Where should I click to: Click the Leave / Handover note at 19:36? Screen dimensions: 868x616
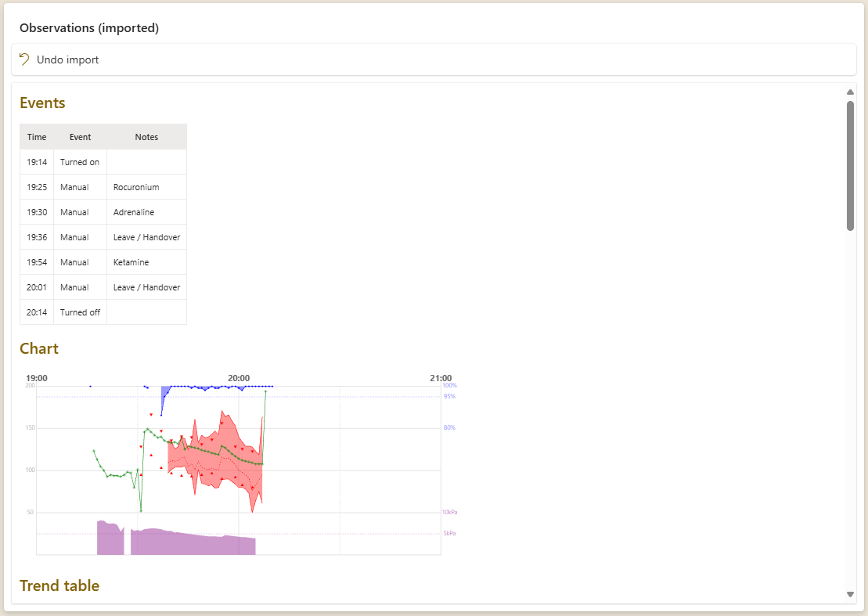pyautogui.click(x=146, y=237)
